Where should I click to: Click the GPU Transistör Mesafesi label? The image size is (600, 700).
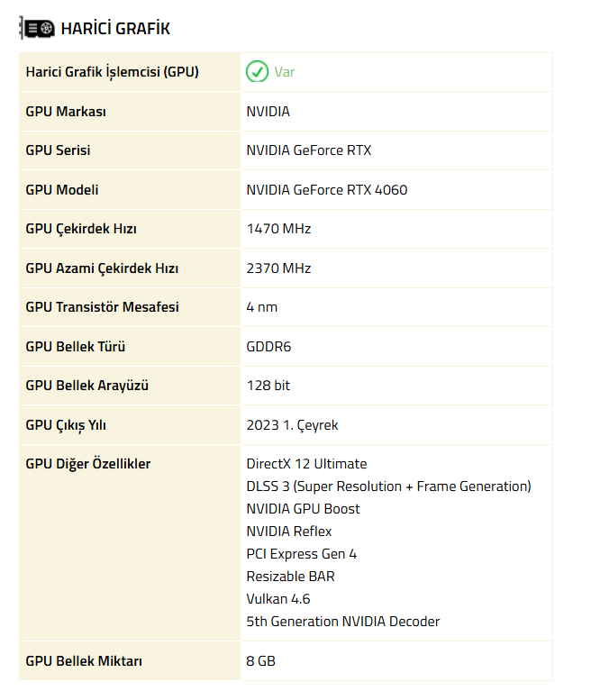[x=102, y=307]
